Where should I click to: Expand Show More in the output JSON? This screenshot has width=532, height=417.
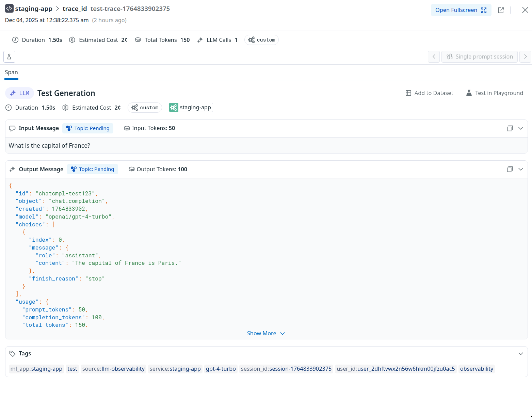tap(266, 333)
